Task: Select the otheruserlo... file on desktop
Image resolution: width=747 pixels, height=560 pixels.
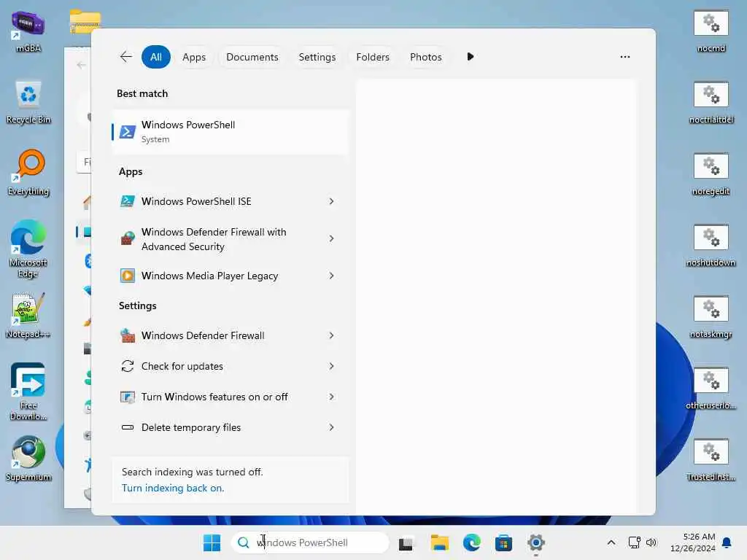Action: (711, 389)
